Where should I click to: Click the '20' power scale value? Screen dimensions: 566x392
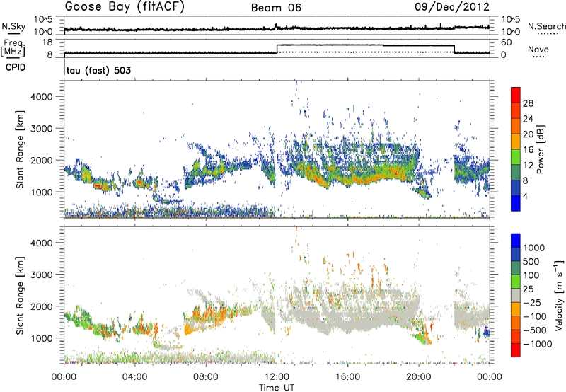click(x=528, y=134)
